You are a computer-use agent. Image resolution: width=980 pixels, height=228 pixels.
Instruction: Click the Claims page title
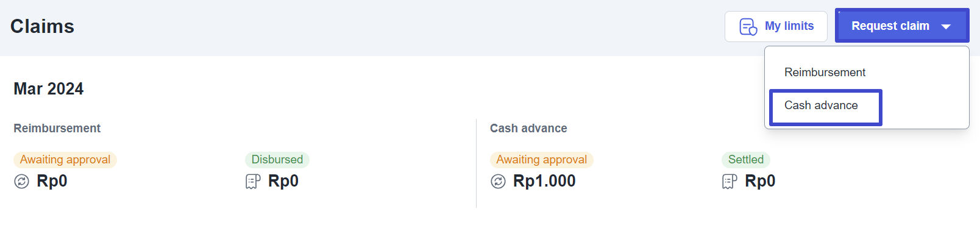coord(43,26)
